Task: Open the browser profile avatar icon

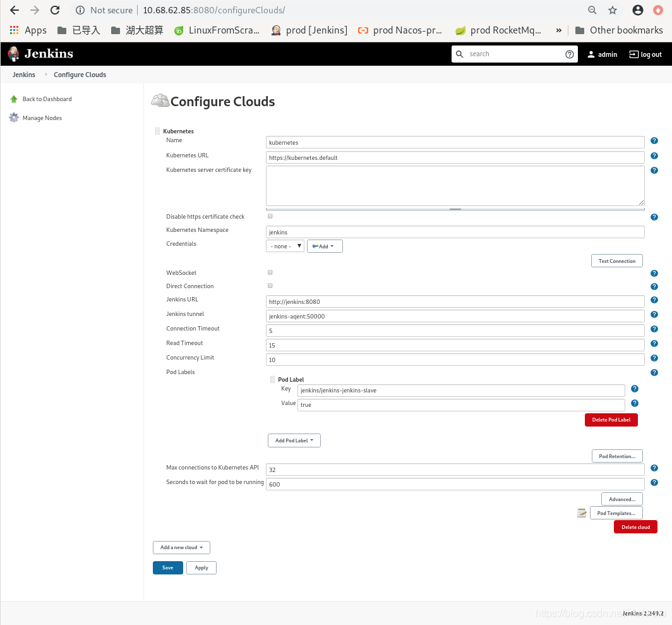Action: tap(637, 10)
